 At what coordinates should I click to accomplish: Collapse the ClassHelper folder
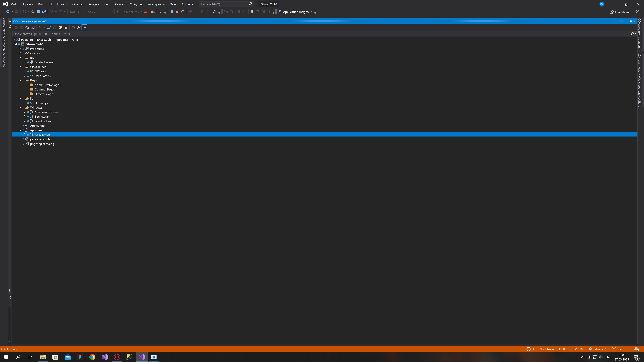tap(21, 67)
